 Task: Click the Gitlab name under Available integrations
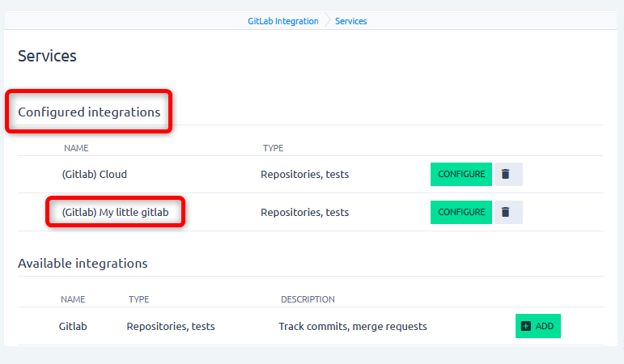(x=73, y=327)
